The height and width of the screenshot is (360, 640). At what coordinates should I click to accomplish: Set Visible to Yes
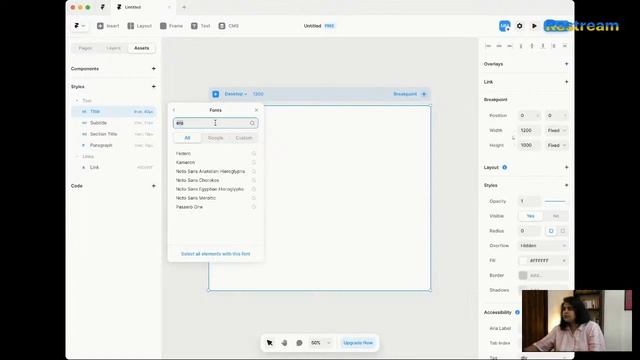click(x=530, y=216)
